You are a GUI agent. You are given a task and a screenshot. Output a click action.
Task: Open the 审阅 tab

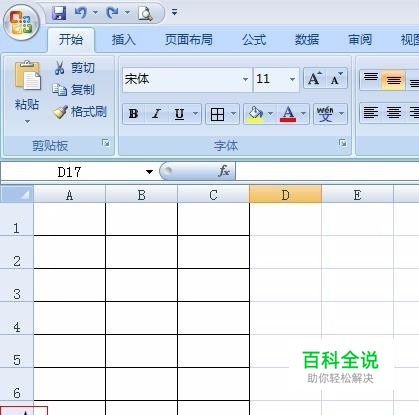point(360,40)
